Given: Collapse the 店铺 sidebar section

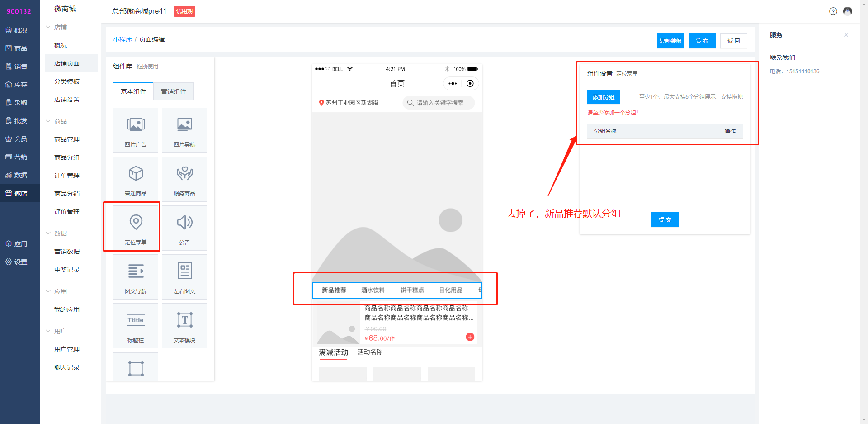Looking at the screenshot, I should [x=48, y=27].
